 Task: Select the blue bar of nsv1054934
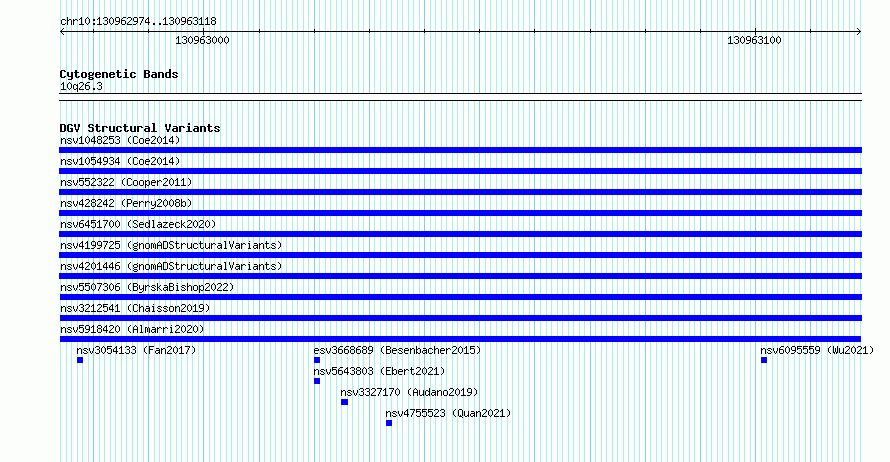[460, 171]
